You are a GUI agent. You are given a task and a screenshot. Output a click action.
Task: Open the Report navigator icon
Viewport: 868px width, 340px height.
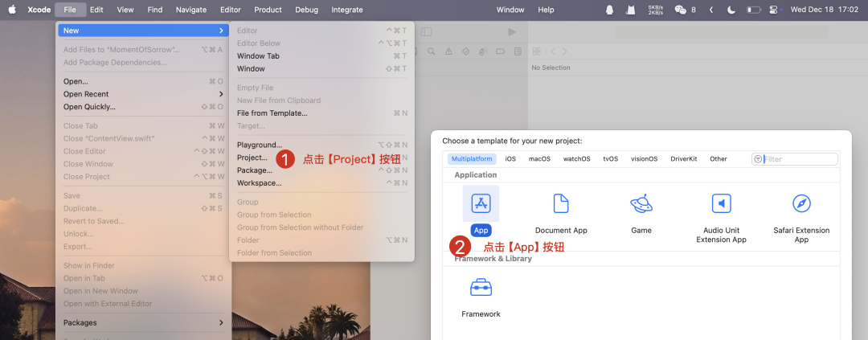coord(518,51)
